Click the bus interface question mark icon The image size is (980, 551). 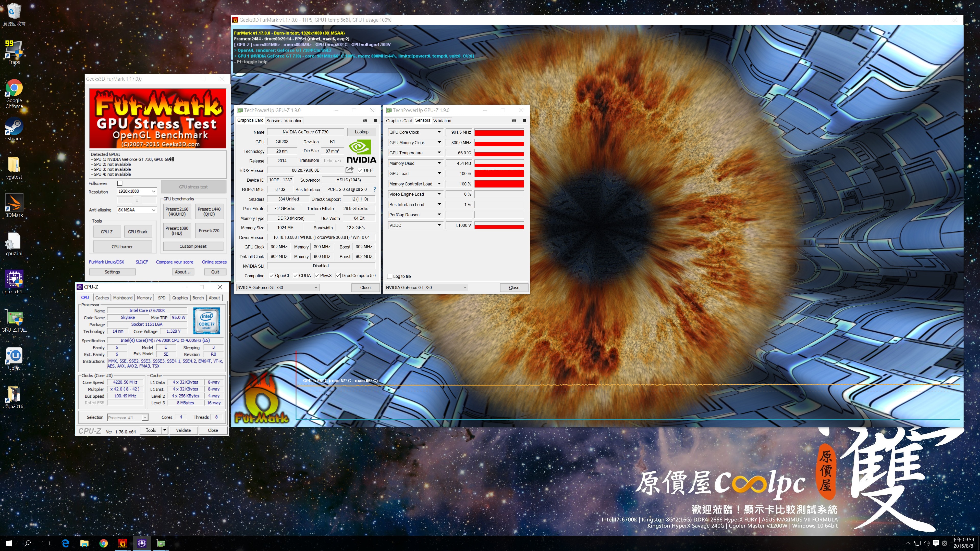click(374, 189)
